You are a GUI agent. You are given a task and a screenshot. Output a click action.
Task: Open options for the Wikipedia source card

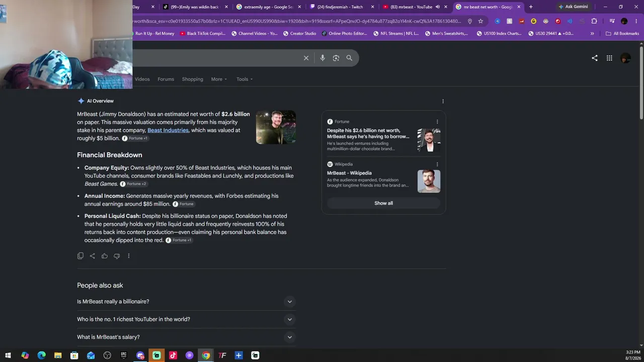coord(437,164)
